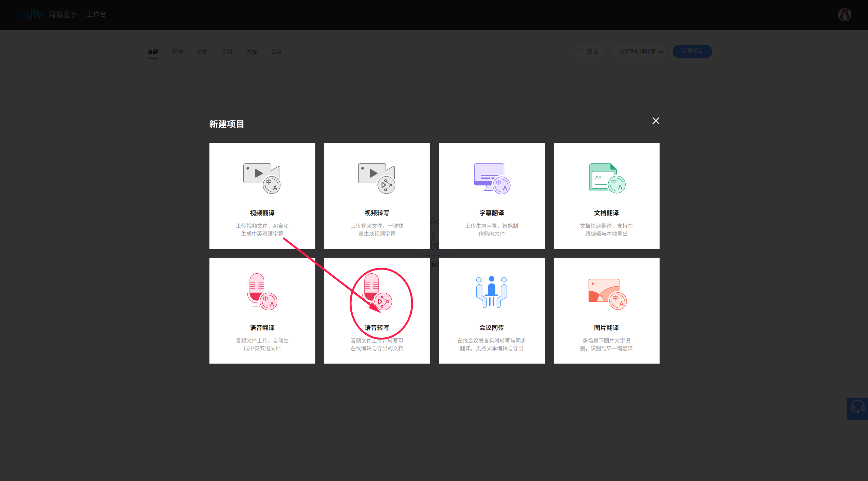Open the 字幕翻译 subtitle translation icon
The width and height of the screenshot is (868, 481).
[492, 178]
